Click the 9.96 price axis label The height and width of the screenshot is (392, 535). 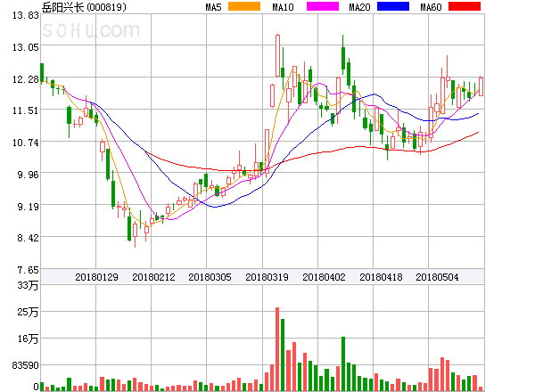pos(28,175)
